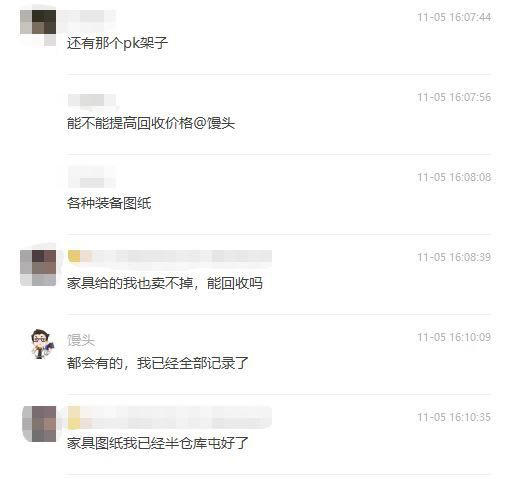This screenshot has width=510, height=479.
Task: Click the timestamp 11-05 16:08:39
Action: [454, 257]
